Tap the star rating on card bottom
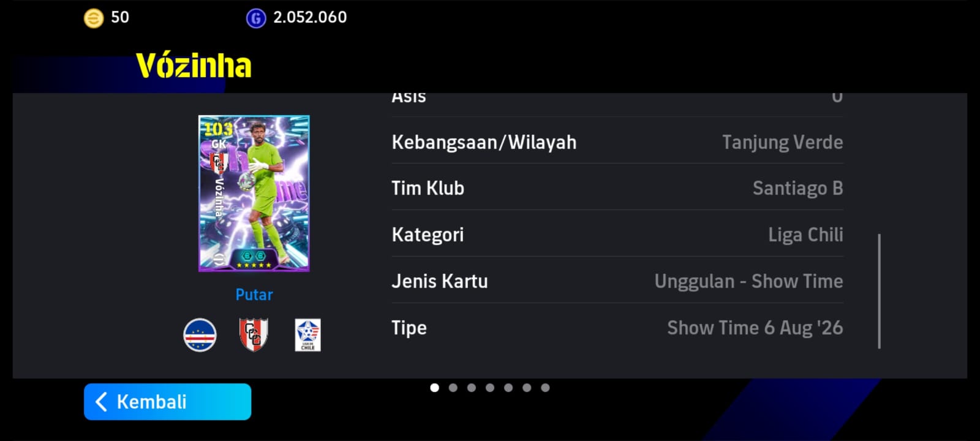Screen dimensions: 980x441 point(254,265)
